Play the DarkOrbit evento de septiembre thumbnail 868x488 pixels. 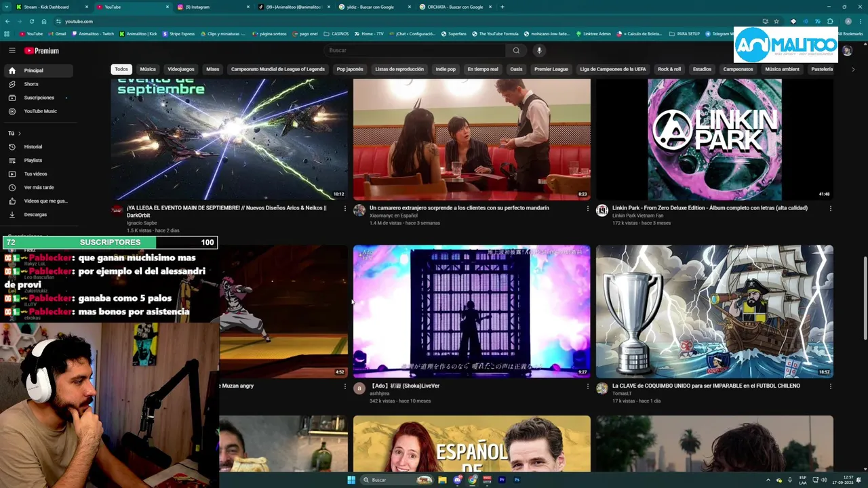click(x=229, y=139)
